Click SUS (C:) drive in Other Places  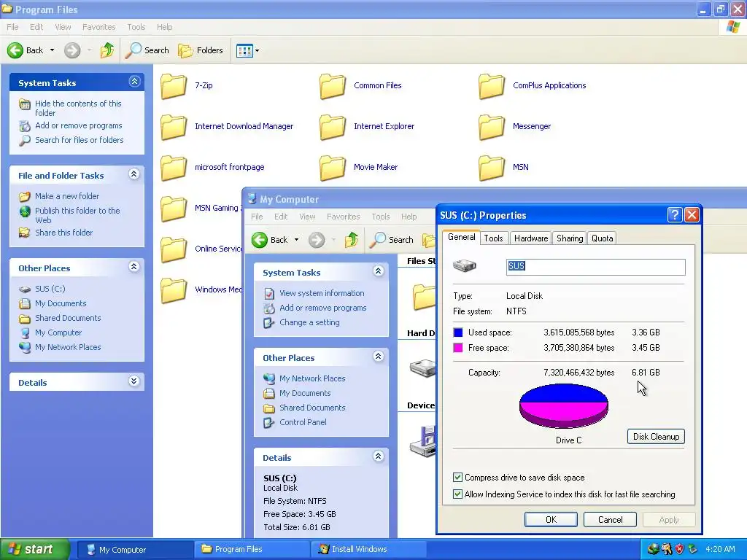point(50,289)
